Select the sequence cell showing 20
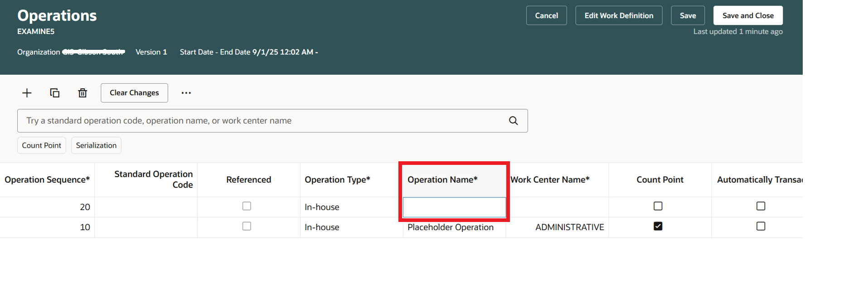868x294 pixels. pyautogui.click(x=47, y=207)
